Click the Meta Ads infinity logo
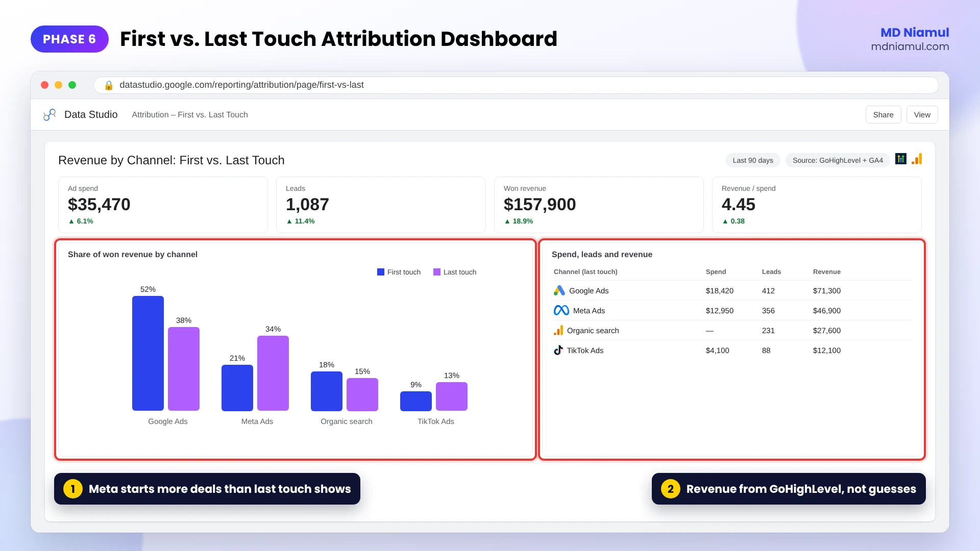980x551 pixels. click(x=561, y=311)
